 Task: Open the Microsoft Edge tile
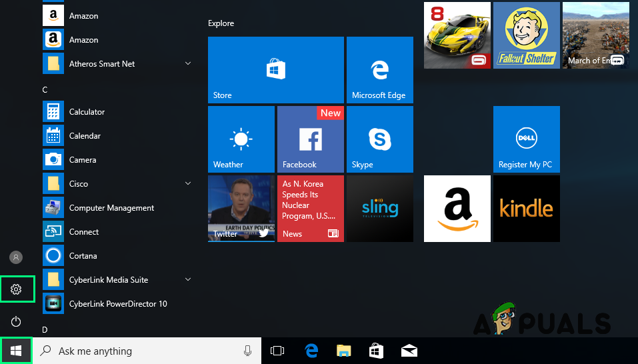(379, 70)
